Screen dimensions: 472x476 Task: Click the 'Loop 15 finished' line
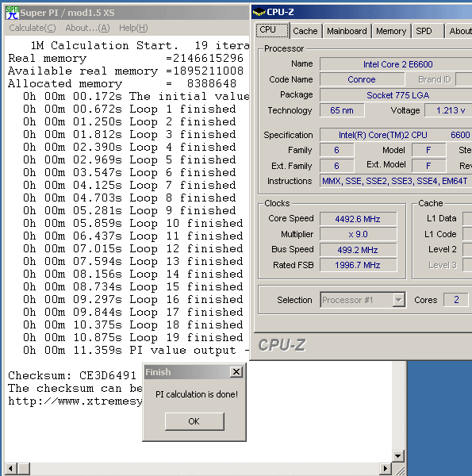pyautogui.click(x=133, y=286)
